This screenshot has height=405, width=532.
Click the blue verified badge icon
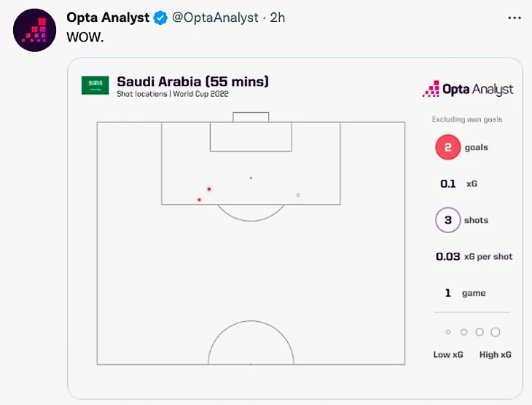click(x=160, y=17)
